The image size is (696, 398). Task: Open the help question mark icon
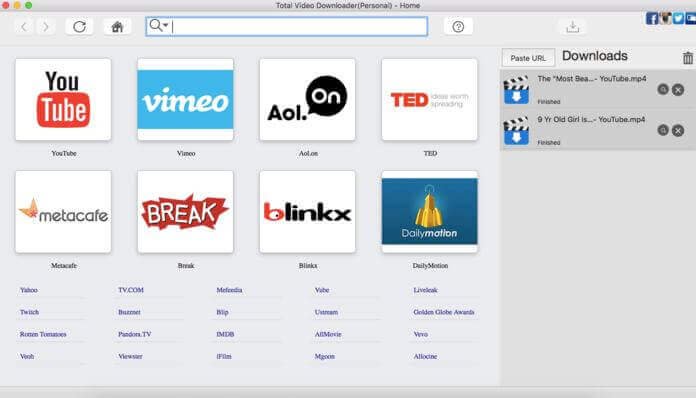458,27
